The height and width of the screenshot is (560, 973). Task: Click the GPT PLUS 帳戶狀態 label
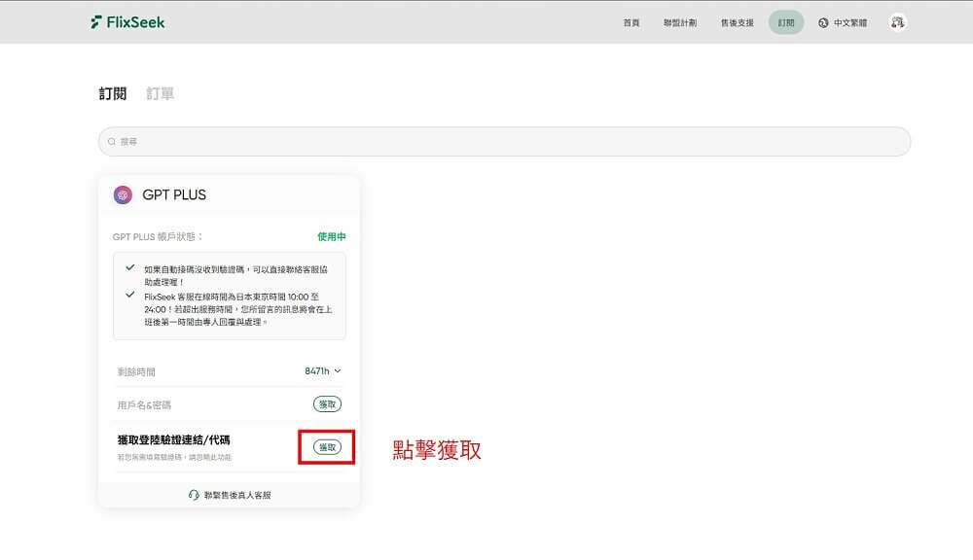coord(158,236)
